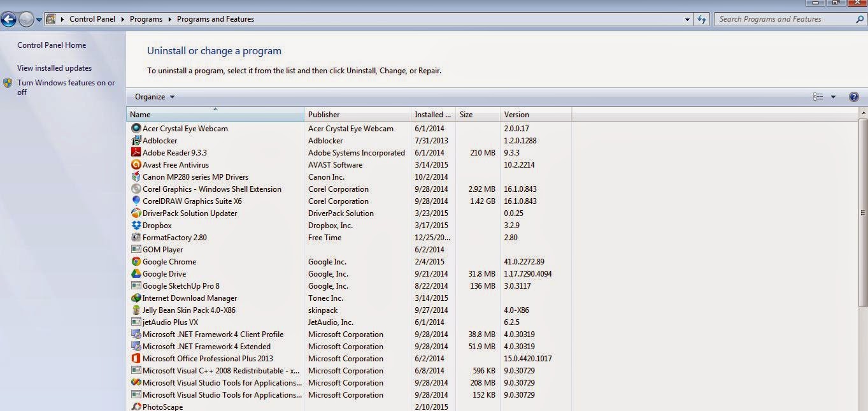Expand the arrow after Control Panel breadcrumb
Viewport: 868px width, 411px height.
[123, 19]
